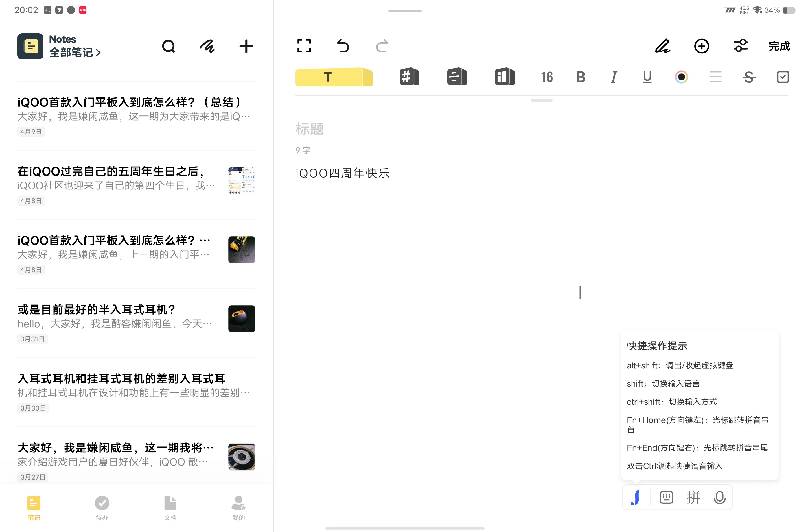This screenshot has height=532, width=810.
Task: Undo the last edit
Action: (x=343, y=46)
